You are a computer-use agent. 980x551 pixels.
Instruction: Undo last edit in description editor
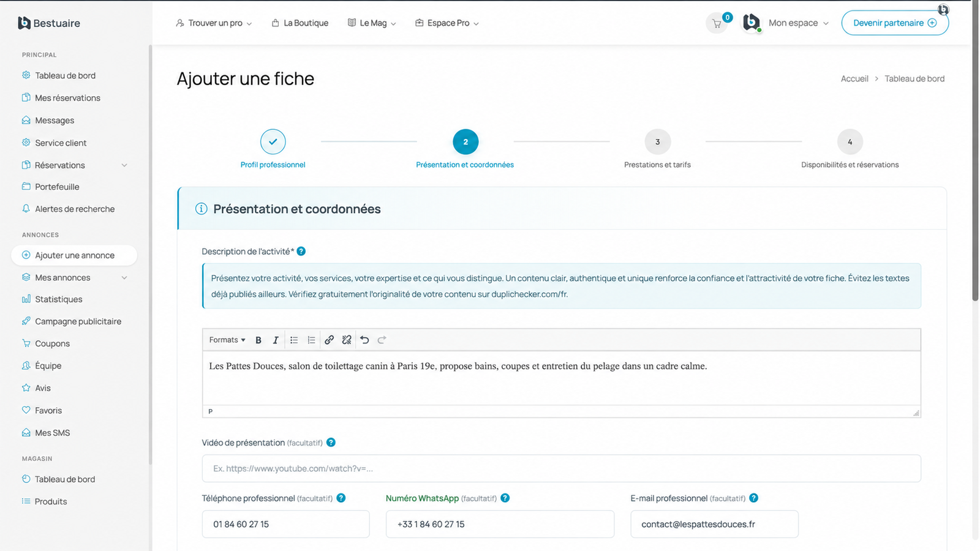point(364,340)
